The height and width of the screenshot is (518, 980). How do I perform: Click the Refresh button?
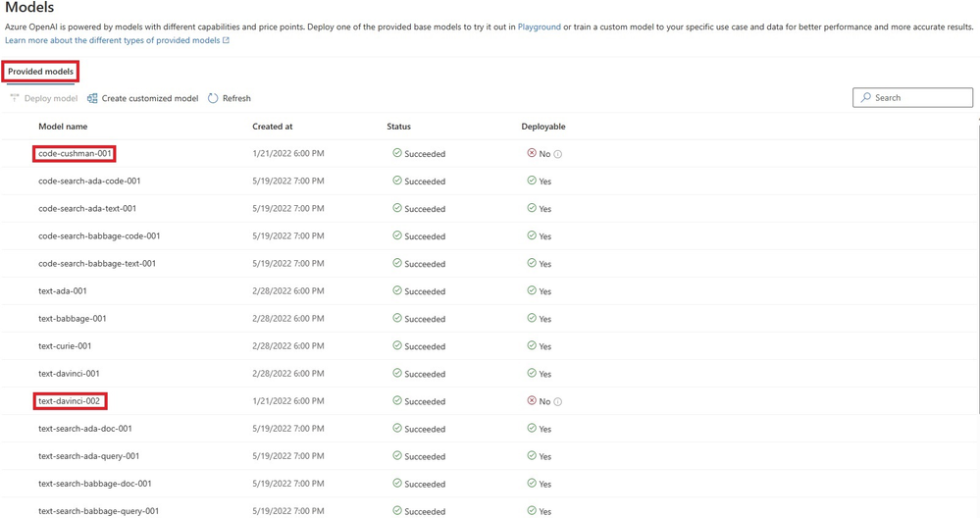click(x=229, y=98)
